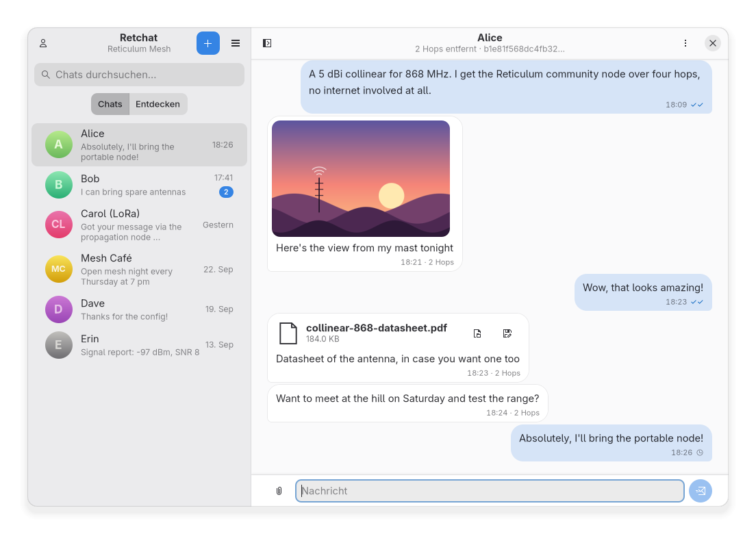The image size is (756, 534).
Task: Open the collinear-868 datasheet file icon
Action: (x=477, y=333)
